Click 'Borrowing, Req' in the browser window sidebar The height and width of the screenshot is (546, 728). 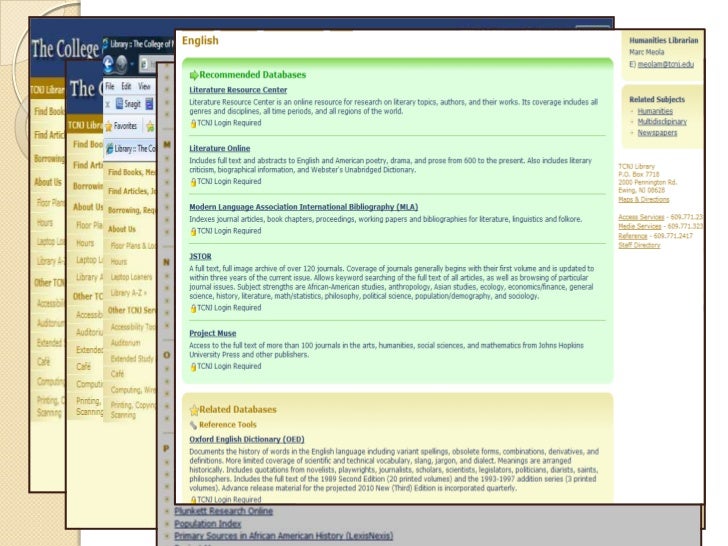pos(132,210)
